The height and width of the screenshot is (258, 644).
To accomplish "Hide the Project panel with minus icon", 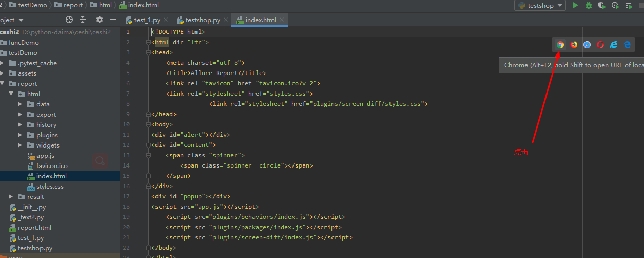I will pyautogui.click(x=113, y=20).
